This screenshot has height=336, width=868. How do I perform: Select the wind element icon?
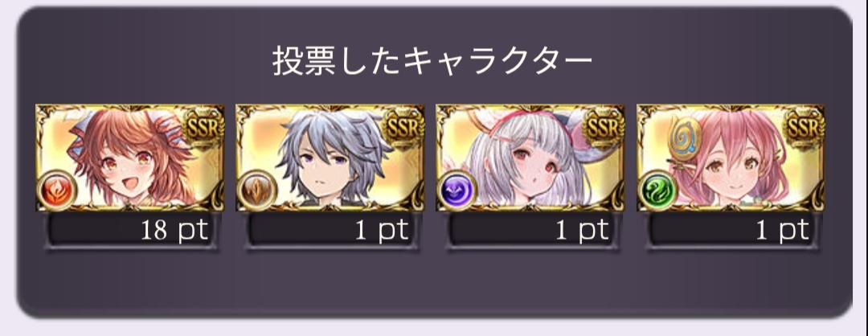657,190
